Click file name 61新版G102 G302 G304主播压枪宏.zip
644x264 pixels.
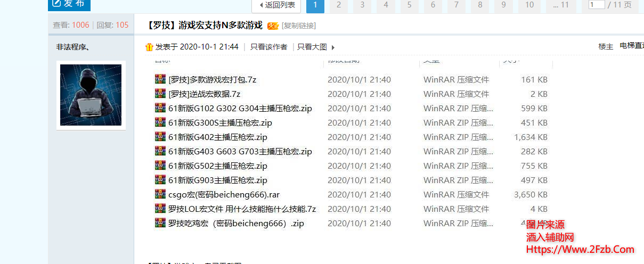240,108
